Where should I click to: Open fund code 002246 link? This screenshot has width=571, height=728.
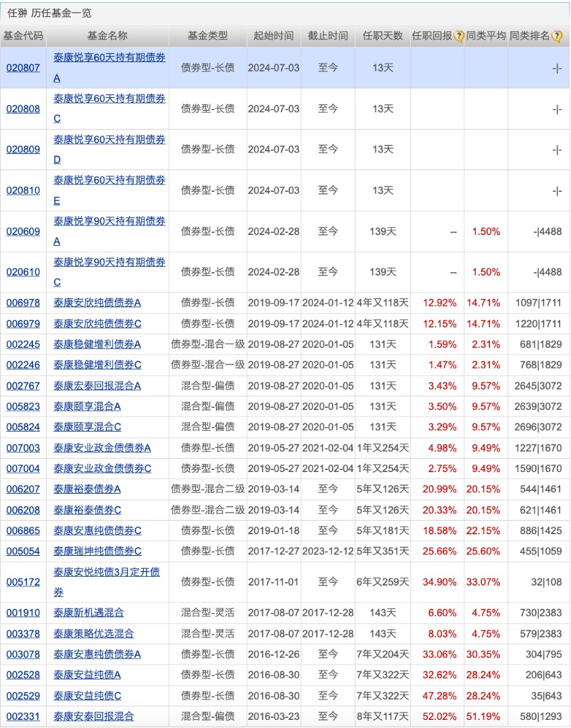click(x=23, y=365)
